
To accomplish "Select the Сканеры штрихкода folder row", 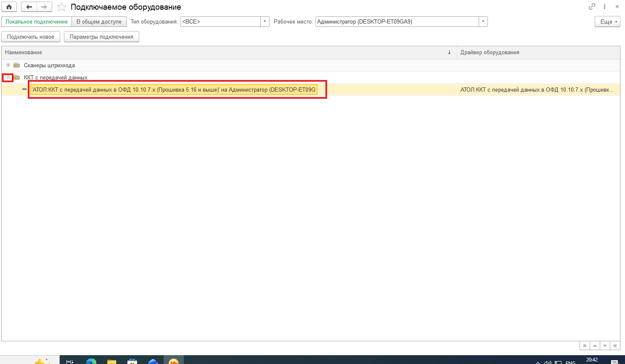I will pyautogui.click(x=310, y=65).
